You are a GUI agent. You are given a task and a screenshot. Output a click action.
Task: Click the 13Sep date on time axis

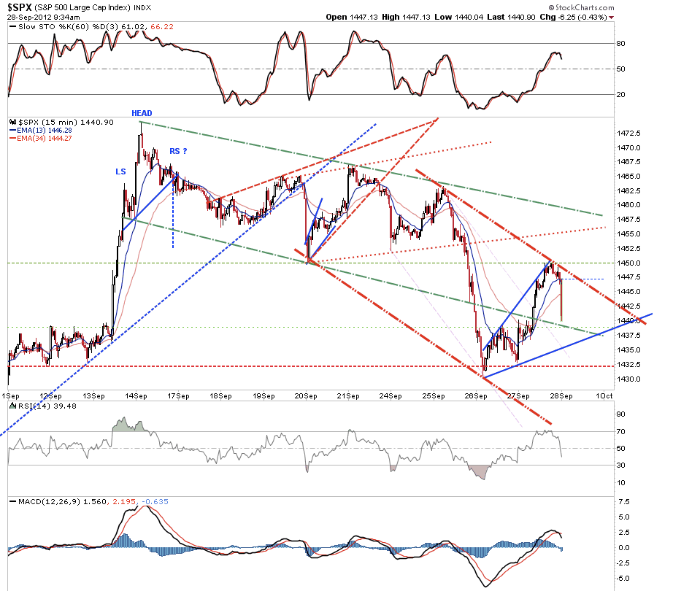tap(93, 396)
